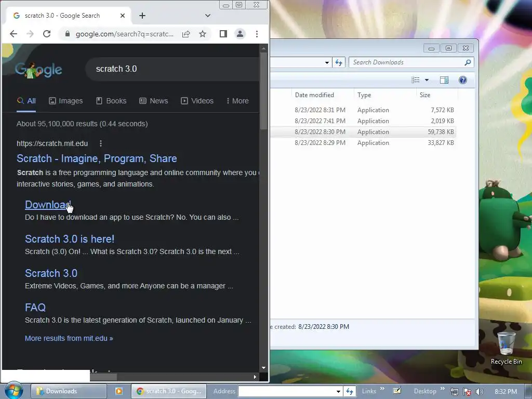Screen dimensions: 532x399
Task: Click the Chrome forward arrow
Action: pos(30,34)
